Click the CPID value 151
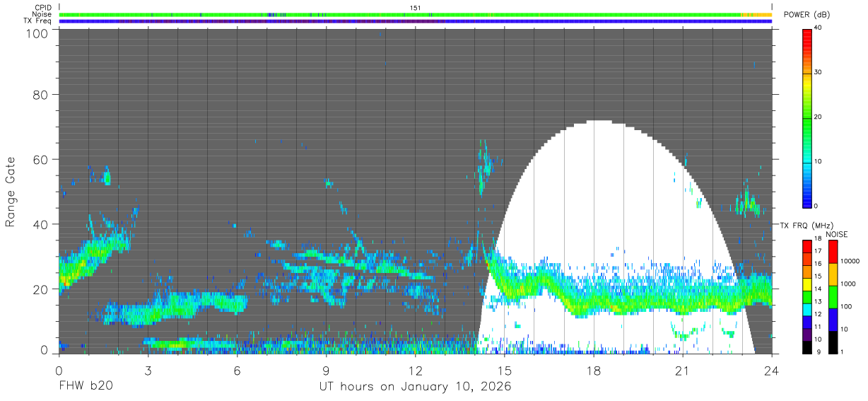The height and width of the screenshot is (401, 868). point(416,8)
